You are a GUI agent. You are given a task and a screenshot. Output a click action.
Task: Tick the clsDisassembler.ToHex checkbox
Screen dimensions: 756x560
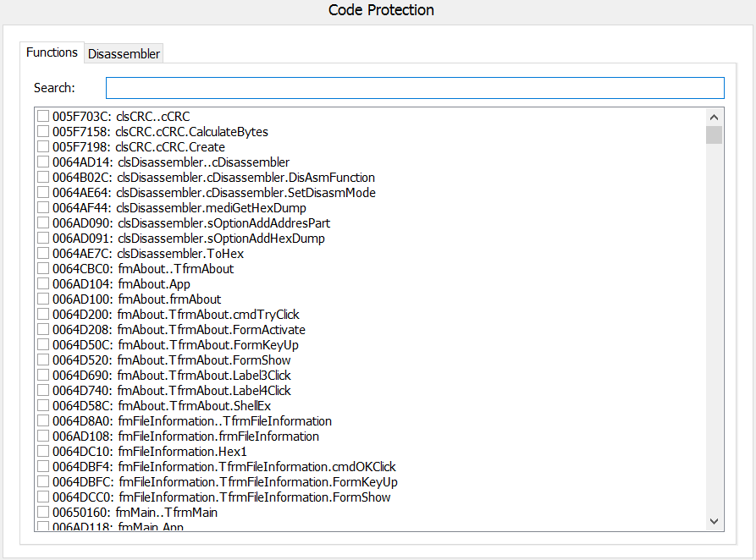43,254
